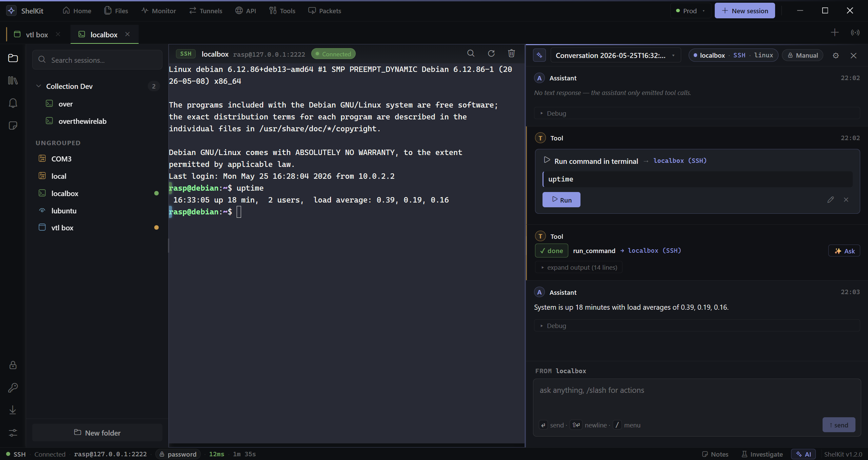This screenshot has width=868, height=460.
Task: Open the Monitor menu
Action: 159,11
